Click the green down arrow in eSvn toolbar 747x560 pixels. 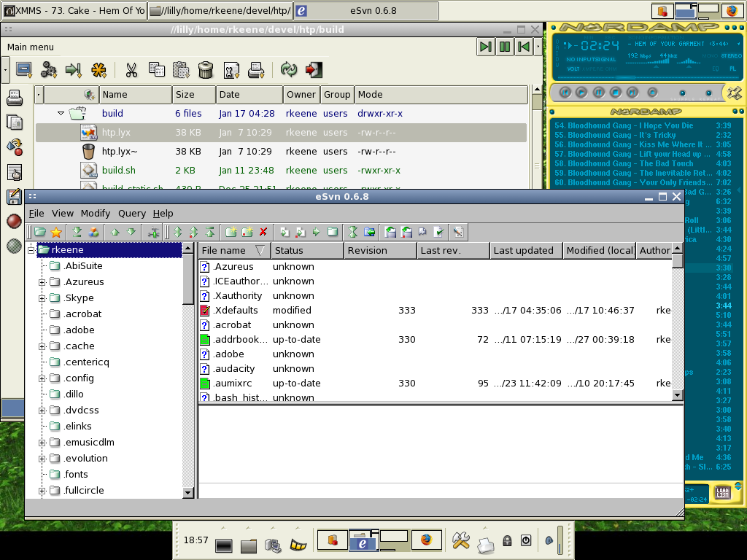(x=131, y=232)
